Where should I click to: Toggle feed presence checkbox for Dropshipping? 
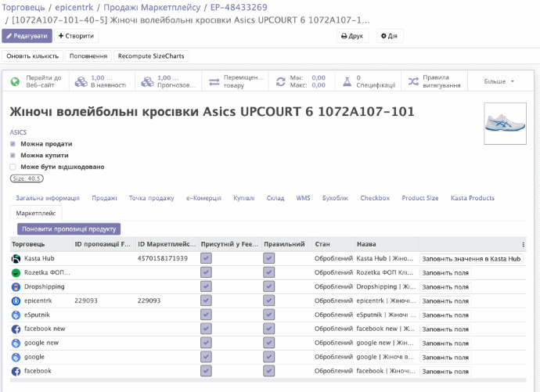coord(206,286)
